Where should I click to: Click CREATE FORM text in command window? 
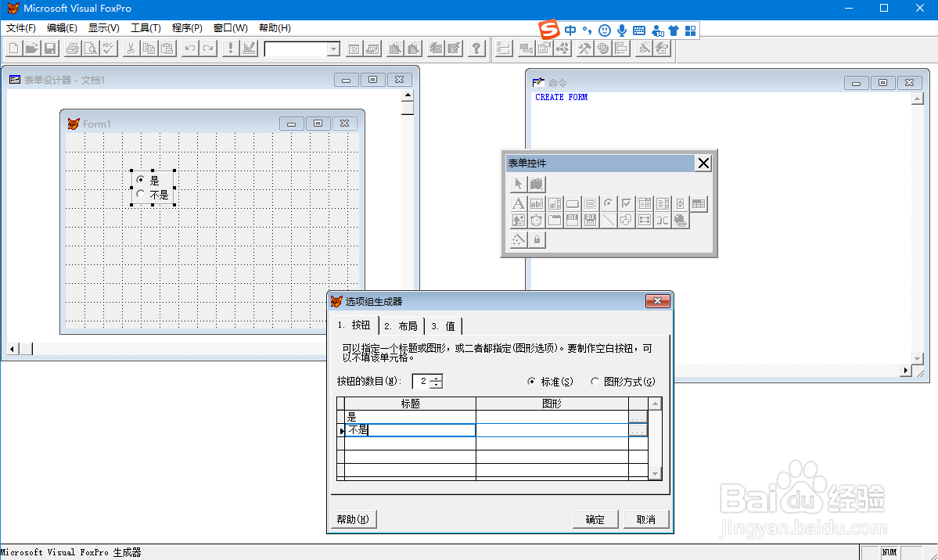pyautogui.click(x=561, y=97)
